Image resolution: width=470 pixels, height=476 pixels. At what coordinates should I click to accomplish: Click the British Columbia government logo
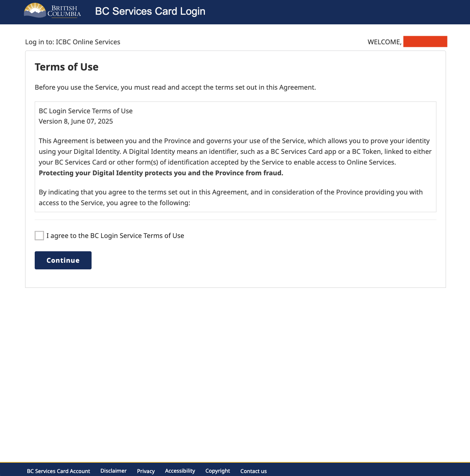tap(52, 11)
